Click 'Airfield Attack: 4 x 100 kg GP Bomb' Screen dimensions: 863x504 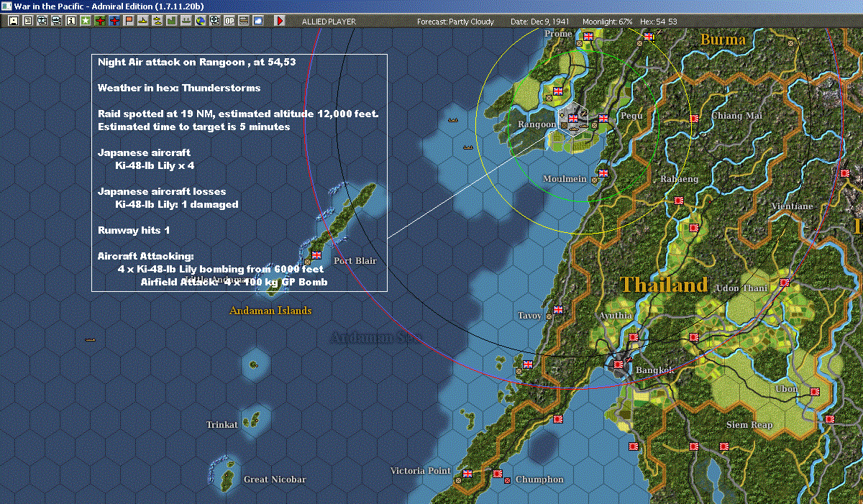coord(234,283)
